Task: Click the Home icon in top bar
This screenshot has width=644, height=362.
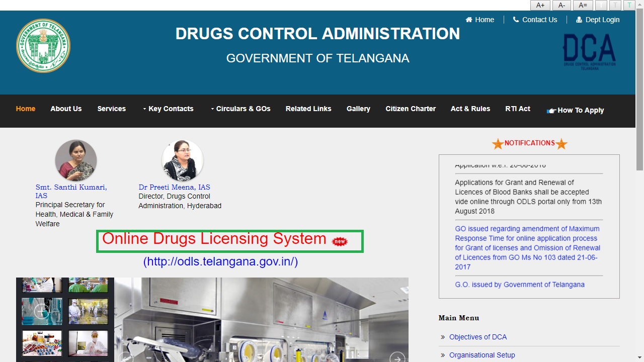Action: point(469,20)
